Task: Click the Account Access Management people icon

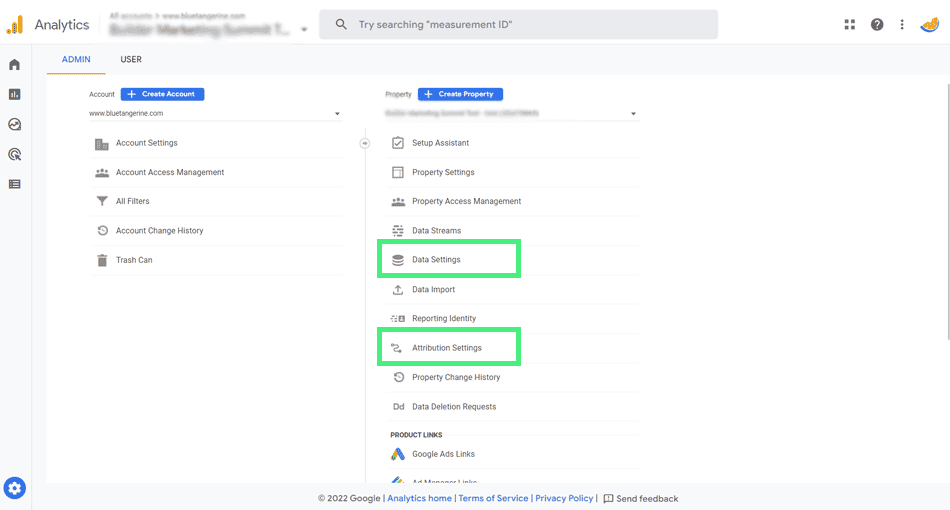Action: 102,173
